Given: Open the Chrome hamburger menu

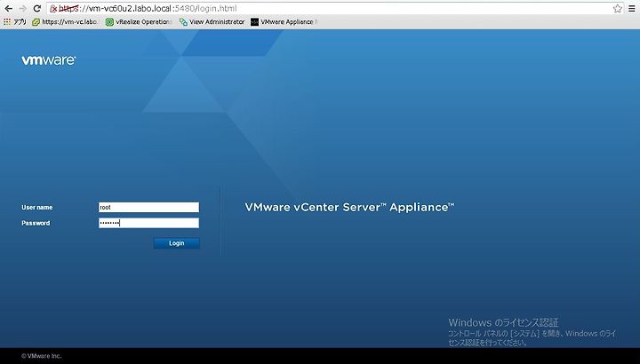Looking at the screenshot, I should (x=632, y=9).
